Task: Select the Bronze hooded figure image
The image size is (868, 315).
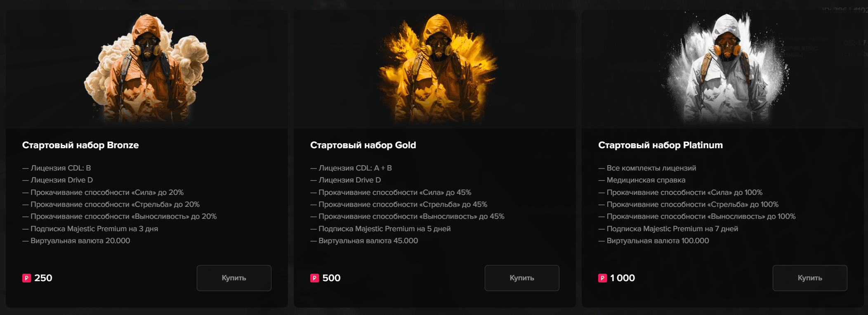Action: 147,69
